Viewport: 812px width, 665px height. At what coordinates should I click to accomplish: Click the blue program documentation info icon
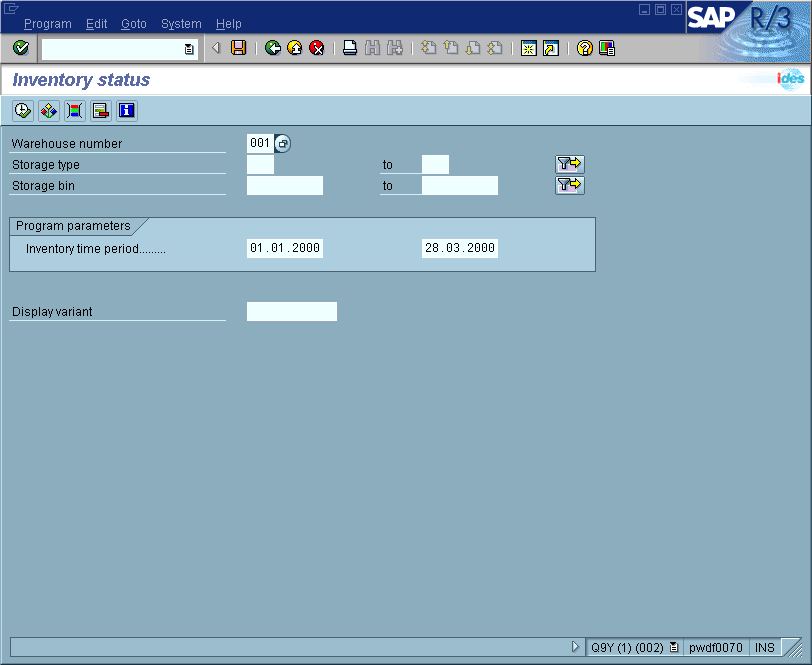127,111
